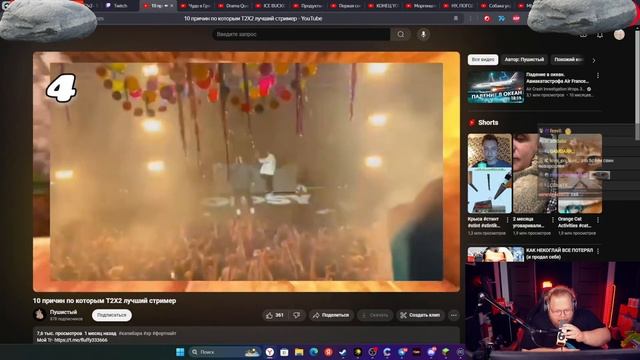Dislike the T2X2 video
The height and width of the screenshot is (360, 640).
click(297, 315)
